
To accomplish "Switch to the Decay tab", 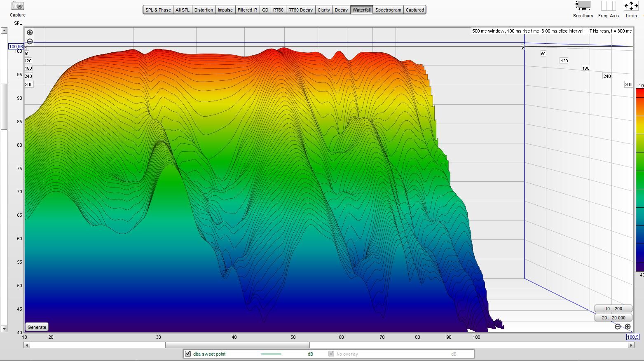I will [x=341, y=10].
